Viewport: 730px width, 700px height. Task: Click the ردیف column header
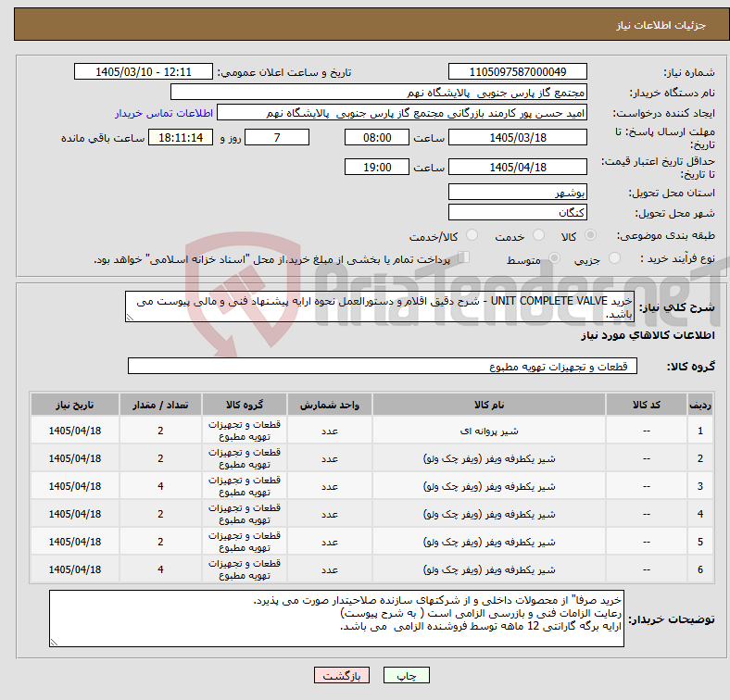(699, 405)
